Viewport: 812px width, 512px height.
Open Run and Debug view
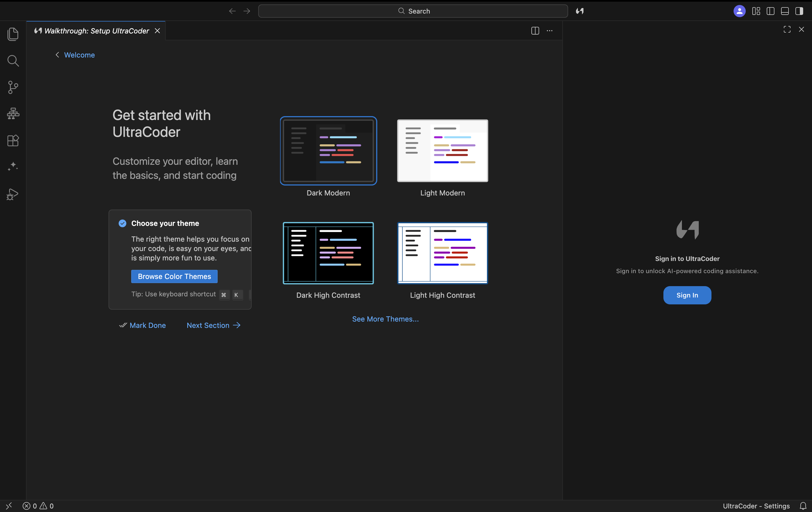pos(13,194)
